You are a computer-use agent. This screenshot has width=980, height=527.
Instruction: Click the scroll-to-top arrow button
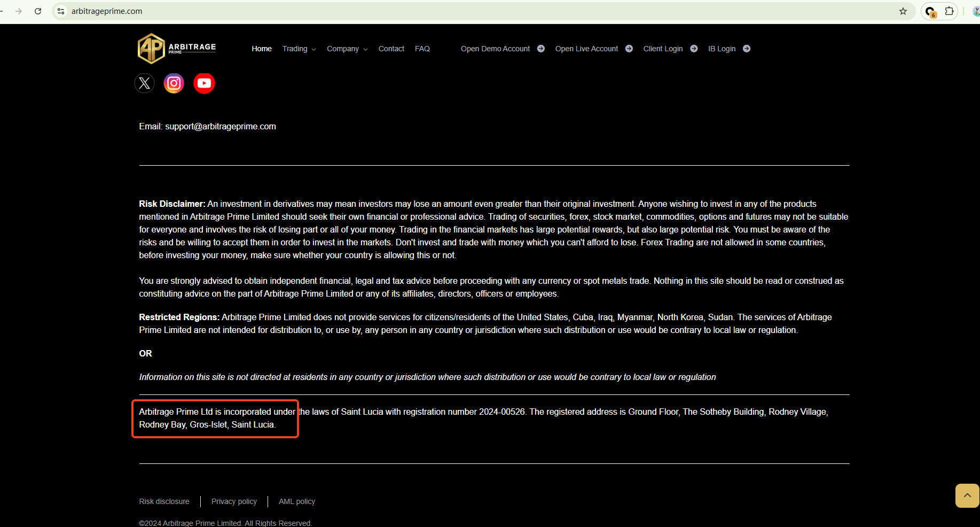tap(967, 495)
